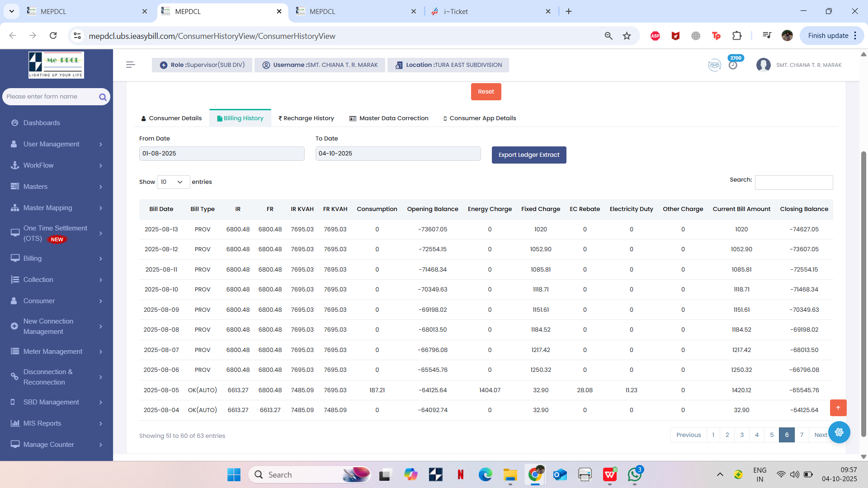Image resolution: width=868 pixels, height=488 pixels.
Task: Go to page 7 in pagination
Action: click(802, 435)
